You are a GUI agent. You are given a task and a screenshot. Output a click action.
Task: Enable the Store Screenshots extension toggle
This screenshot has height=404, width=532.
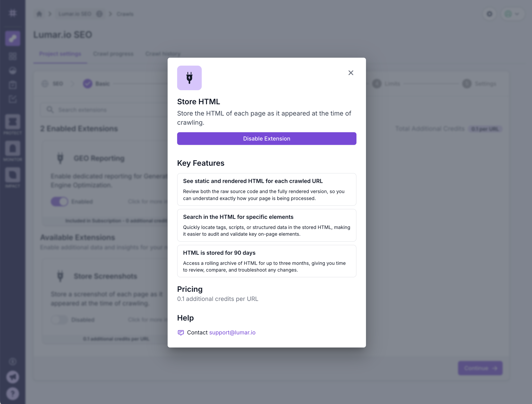tap(60, 320)
